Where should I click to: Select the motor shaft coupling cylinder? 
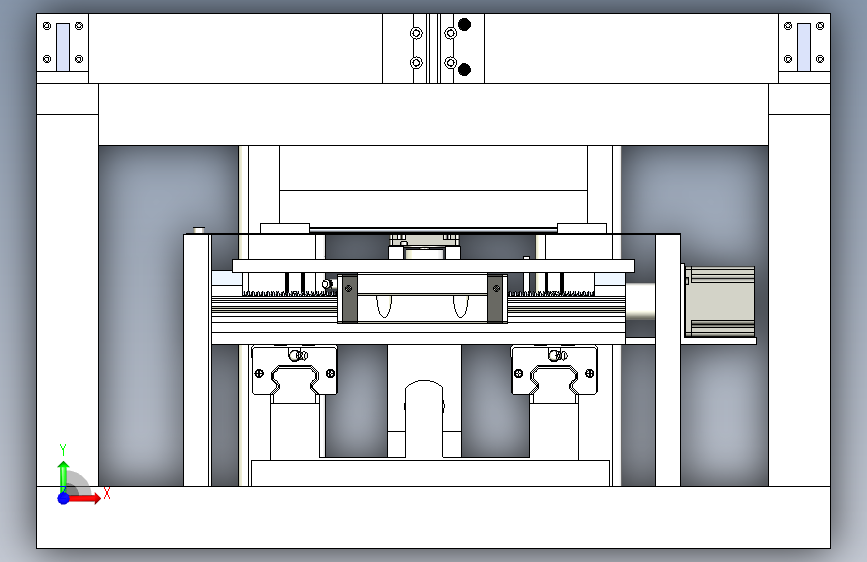pos(640,301)
